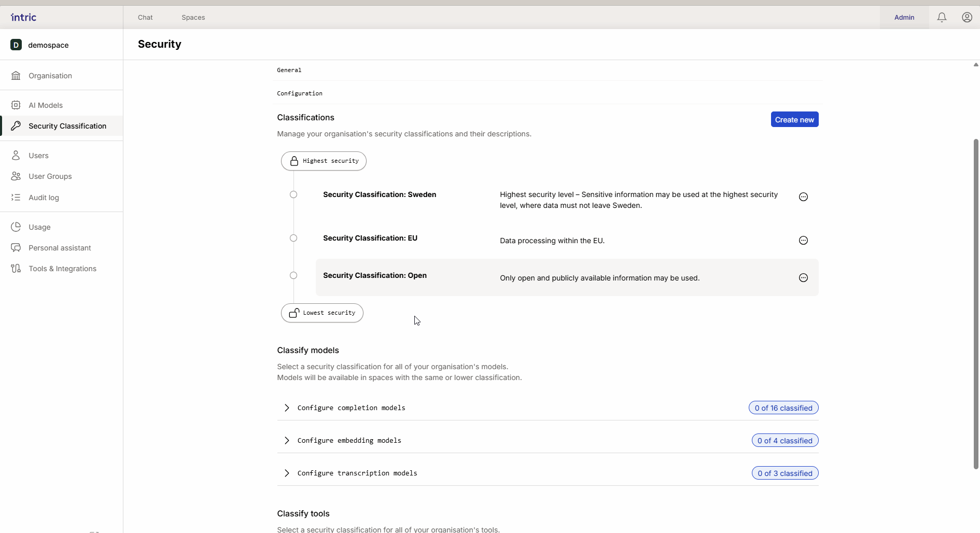
Task: Open the notifications bell icon
Action: (942, 18)
